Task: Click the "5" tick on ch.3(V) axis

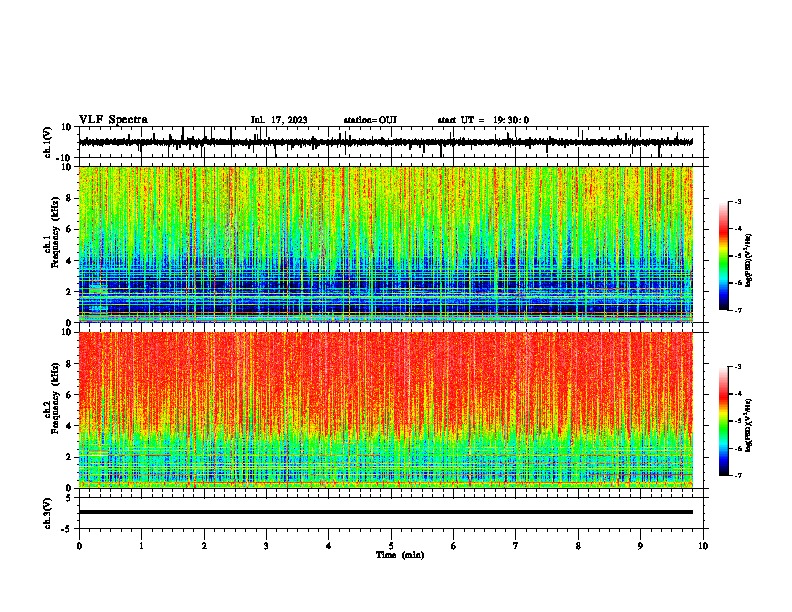Action: pyautogui.click(x=70, y=498)
